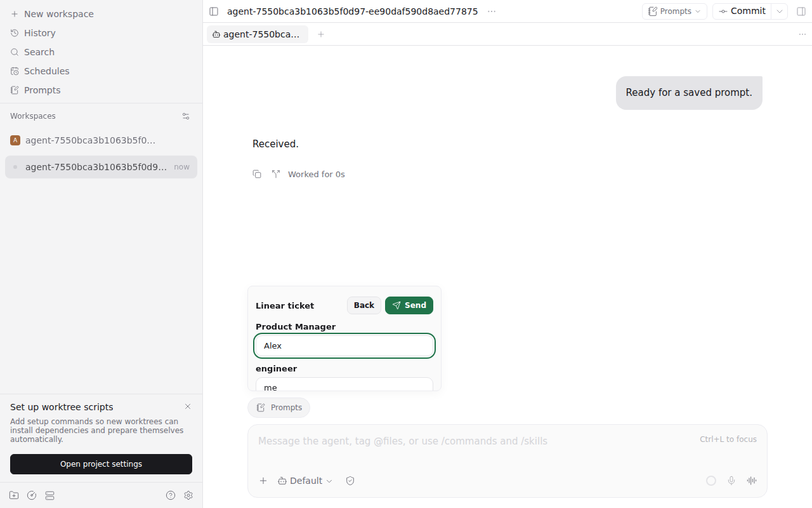Click the Prompts chip above the composer
The width and height of the screenshot is (812, 508).
coord(279,408)
